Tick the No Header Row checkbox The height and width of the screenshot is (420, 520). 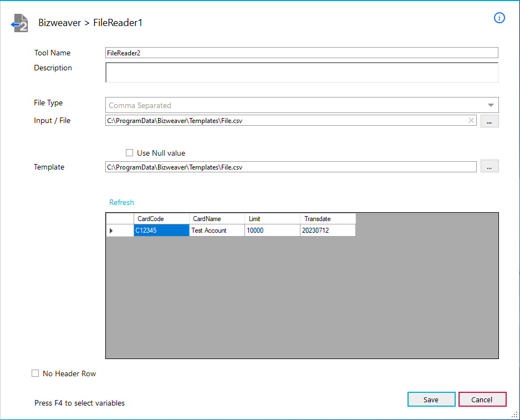point(35,373)
